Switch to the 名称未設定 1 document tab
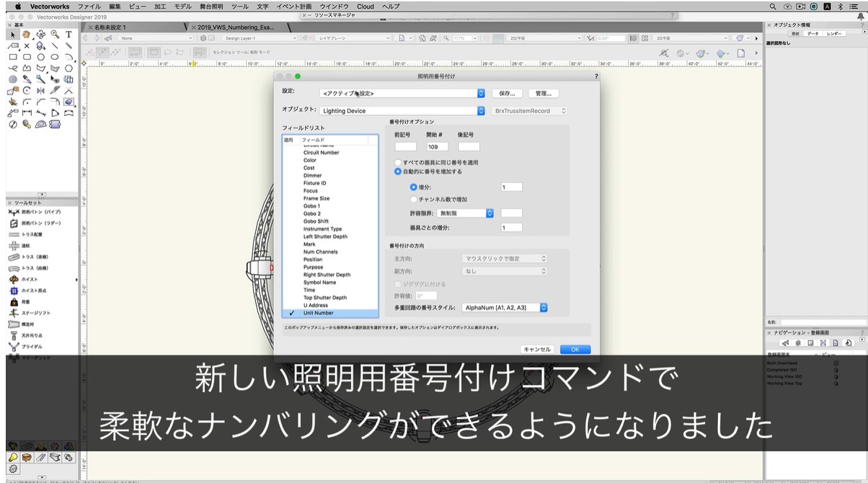 (110, 27)
